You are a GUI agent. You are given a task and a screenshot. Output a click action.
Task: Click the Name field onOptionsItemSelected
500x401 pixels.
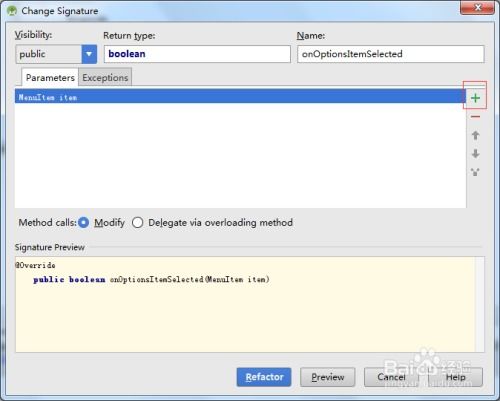391,54
